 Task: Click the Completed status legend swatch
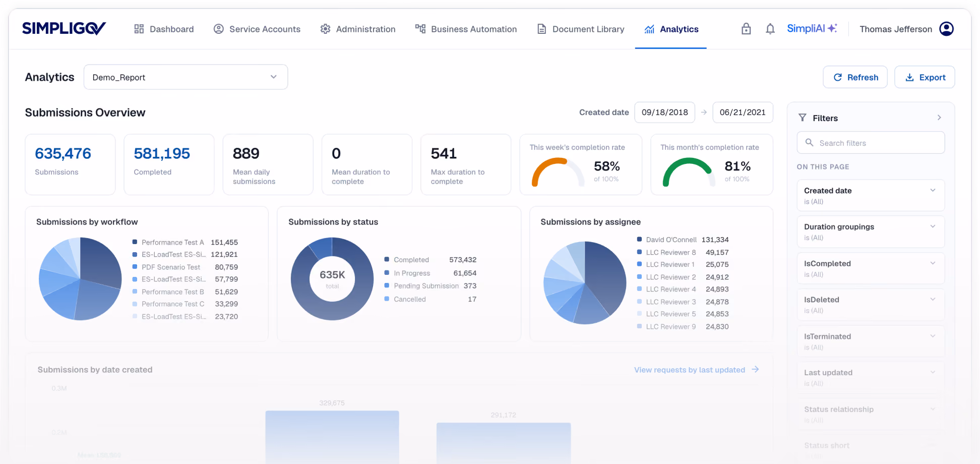[x=387, y=259]
